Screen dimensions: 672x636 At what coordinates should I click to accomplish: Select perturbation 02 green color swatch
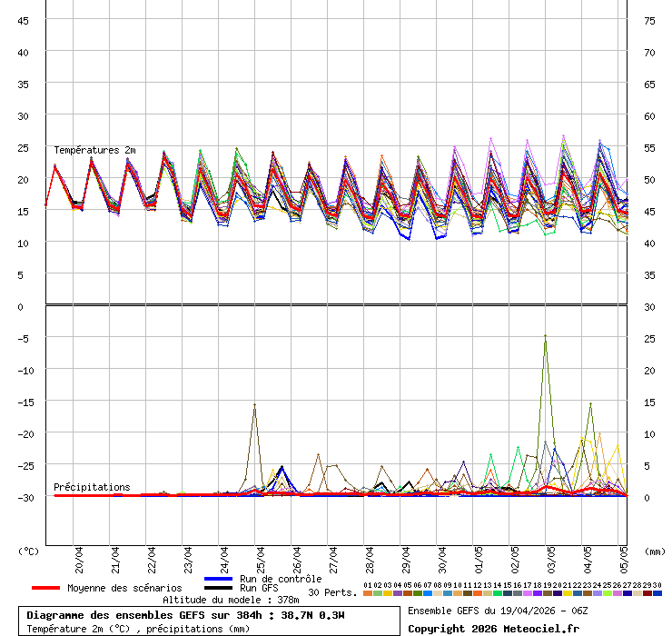378,593
